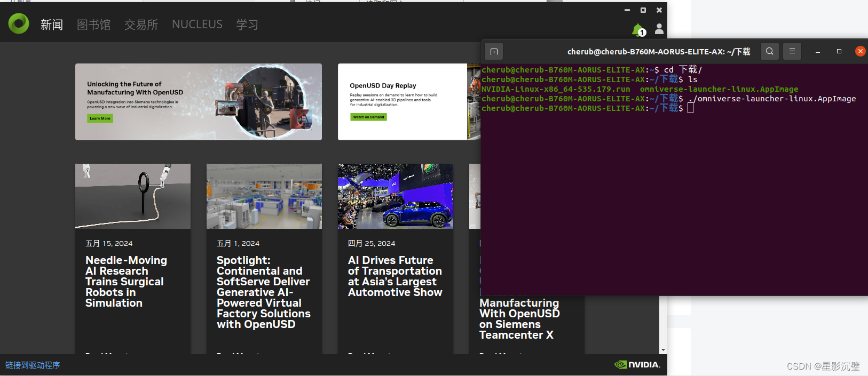868x376 pixels.
Task: Click the terminal new tab icon
Action: coord(494,51)
